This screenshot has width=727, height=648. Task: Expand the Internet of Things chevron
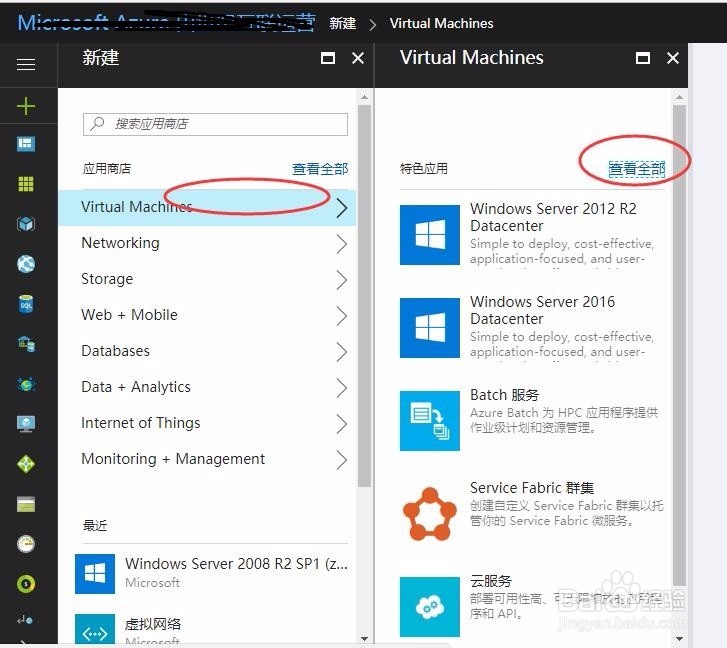point(342,424)
